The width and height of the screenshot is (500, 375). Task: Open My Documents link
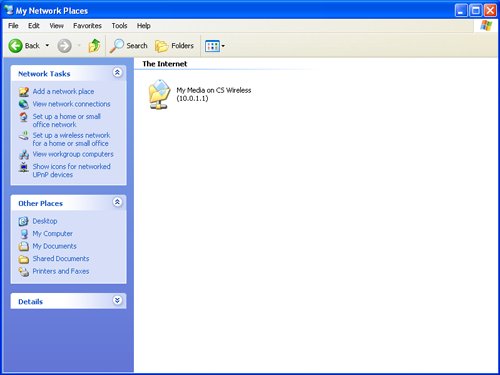(55, 246)
